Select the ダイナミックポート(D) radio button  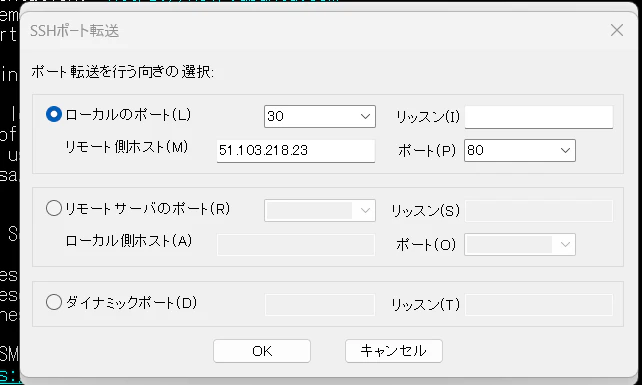(54, 302)
